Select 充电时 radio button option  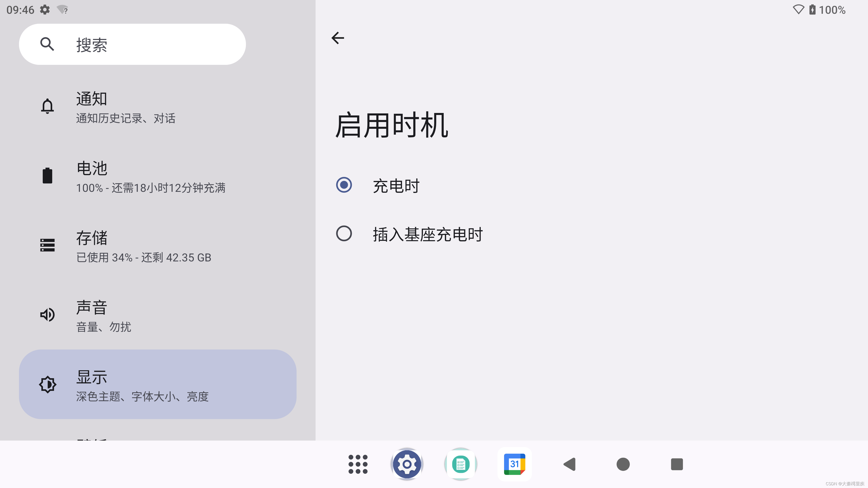[x=344, y=185]
